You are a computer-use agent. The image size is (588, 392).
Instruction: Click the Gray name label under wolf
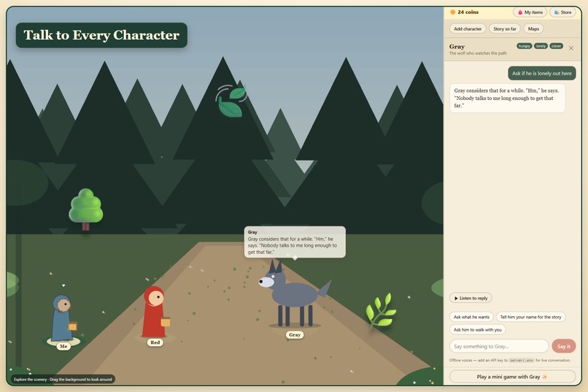click(x=295, y=334)
